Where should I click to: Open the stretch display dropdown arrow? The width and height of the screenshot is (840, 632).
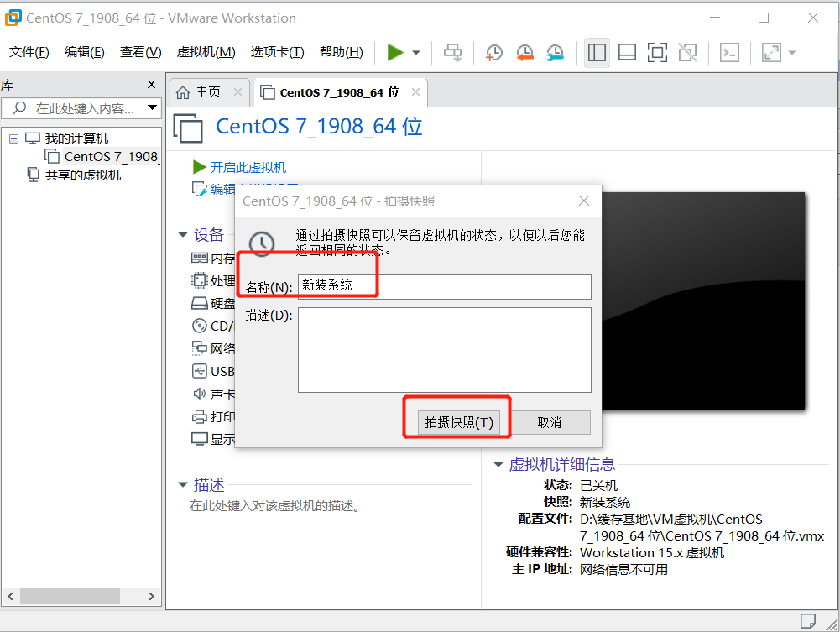tap(792, 53)
